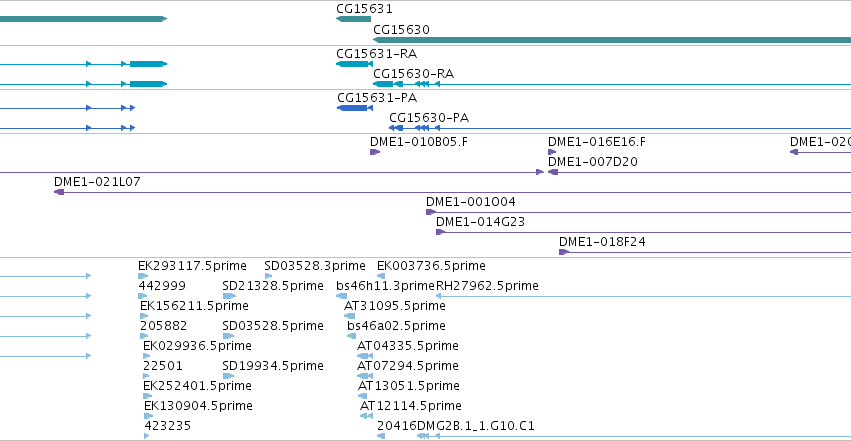Select the DME1-010B05.F clone marker
Screen dimensions: 851x441
click(x=374, y=152)
